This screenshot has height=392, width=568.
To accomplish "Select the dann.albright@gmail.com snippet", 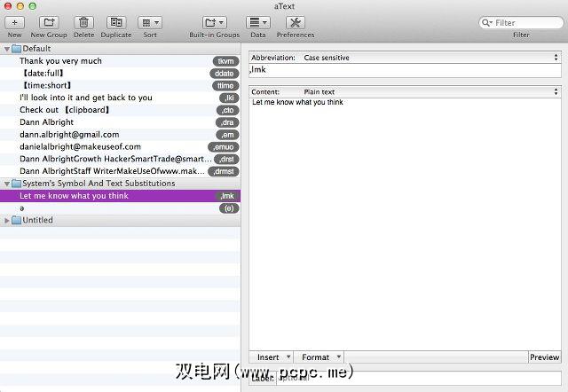I will pos(67,135).
